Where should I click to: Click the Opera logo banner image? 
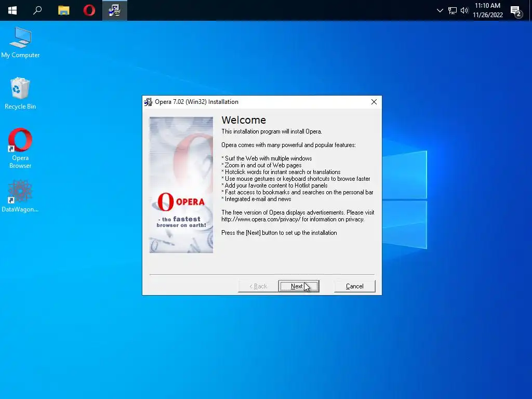[x=181, y=185]
